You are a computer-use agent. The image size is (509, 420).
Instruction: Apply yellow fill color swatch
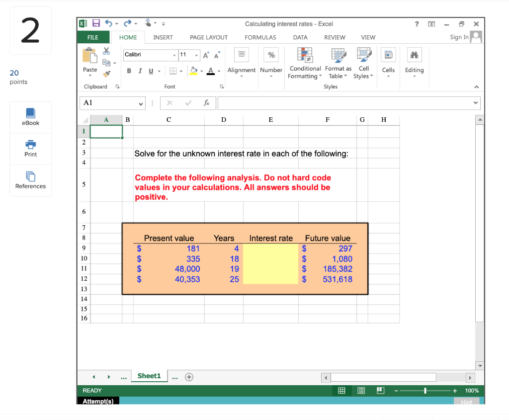click(193, 71)
